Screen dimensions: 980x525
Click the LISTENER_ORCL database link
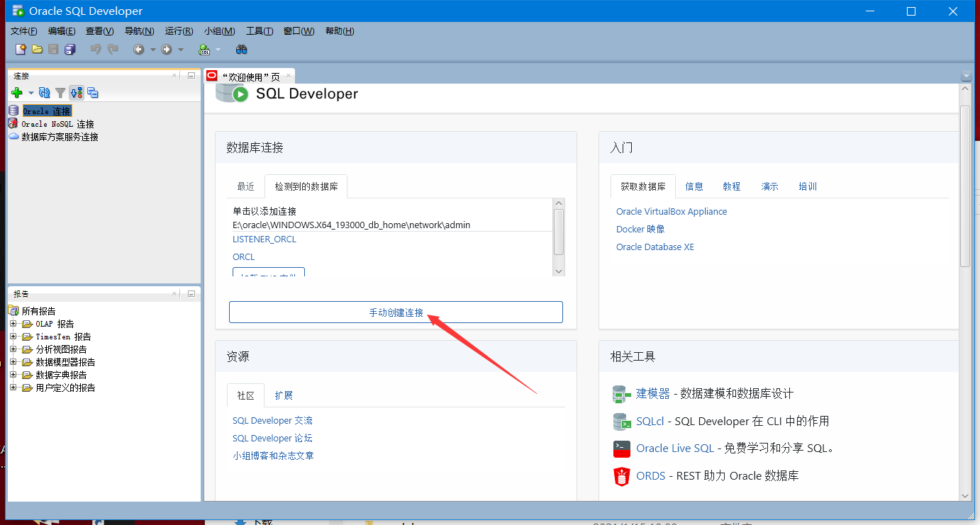265,239
